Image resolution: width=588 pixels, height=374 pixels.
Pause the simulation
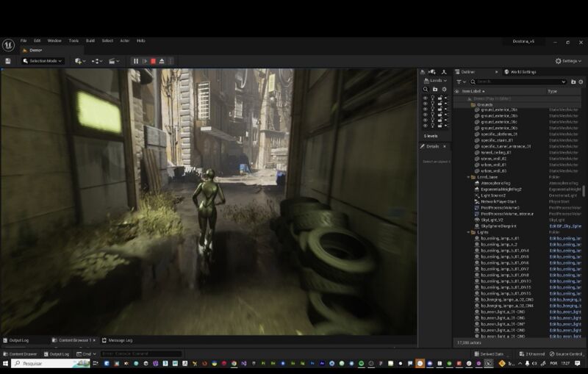(x=136, y=61)
